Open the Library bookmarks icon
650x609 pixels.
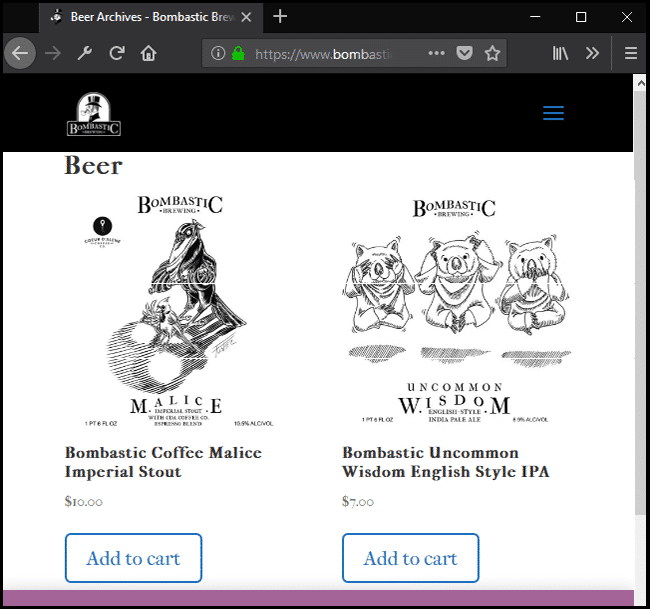560,53
